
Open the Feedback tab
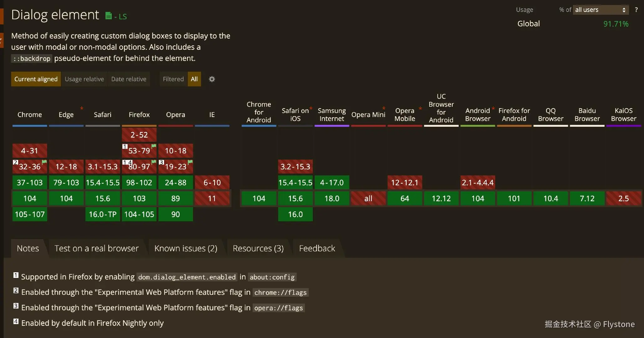(x=317, y=248)
